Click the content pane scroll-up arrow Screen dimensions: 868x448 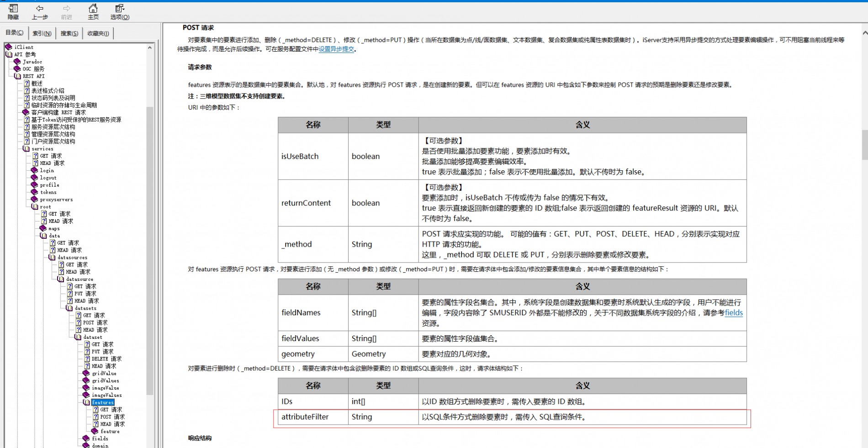(x=864, y=33)
